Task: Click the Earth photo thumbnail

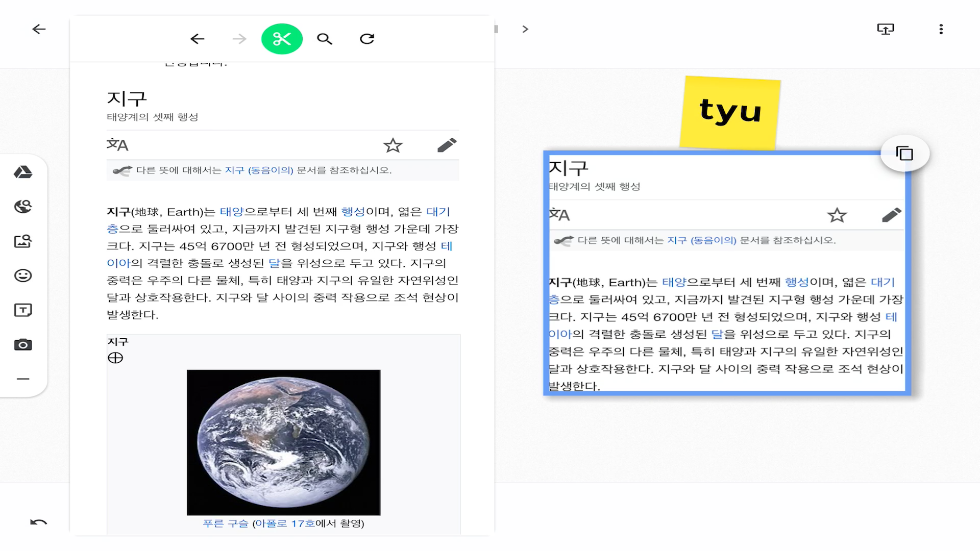Action: click(283, 442)
